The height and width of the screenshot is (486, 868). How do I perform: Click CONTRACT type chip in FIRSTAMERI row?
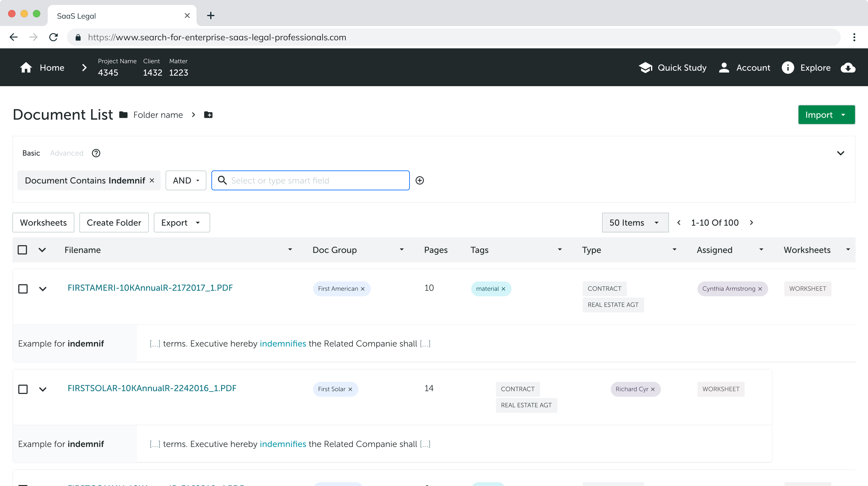pos(604,289)
